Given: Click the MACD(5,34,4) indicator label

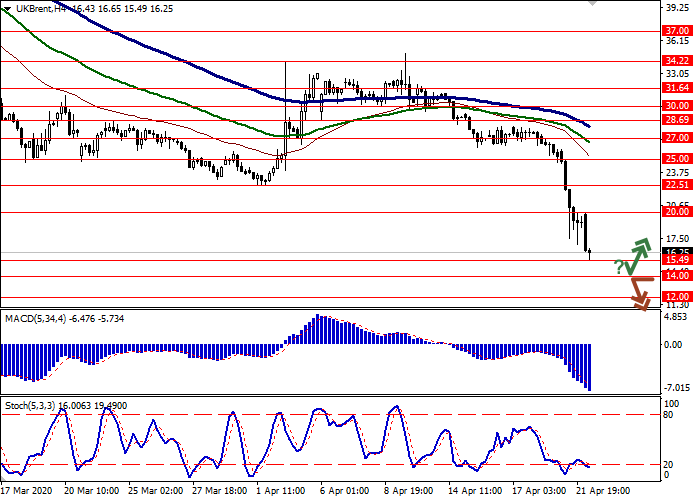Looking at the screenshot, I should [x=36, y=319].
